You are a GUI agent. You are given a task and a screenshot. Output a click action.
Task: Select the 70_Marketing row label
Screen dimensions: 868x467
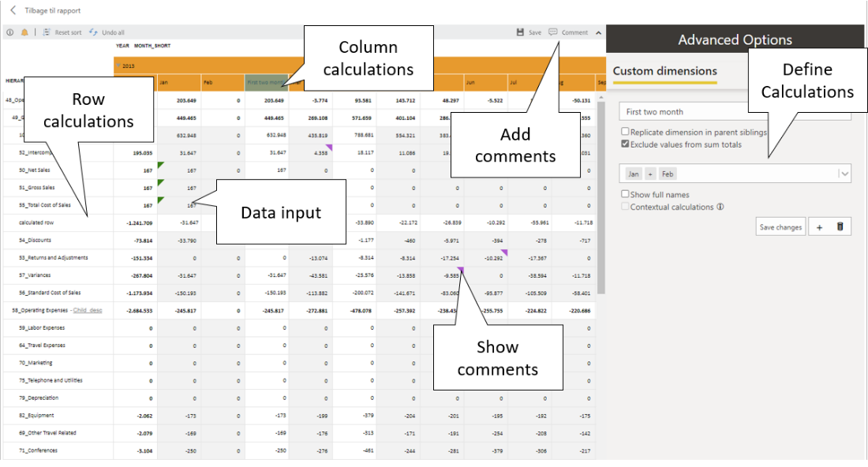(x=36, y=363)
